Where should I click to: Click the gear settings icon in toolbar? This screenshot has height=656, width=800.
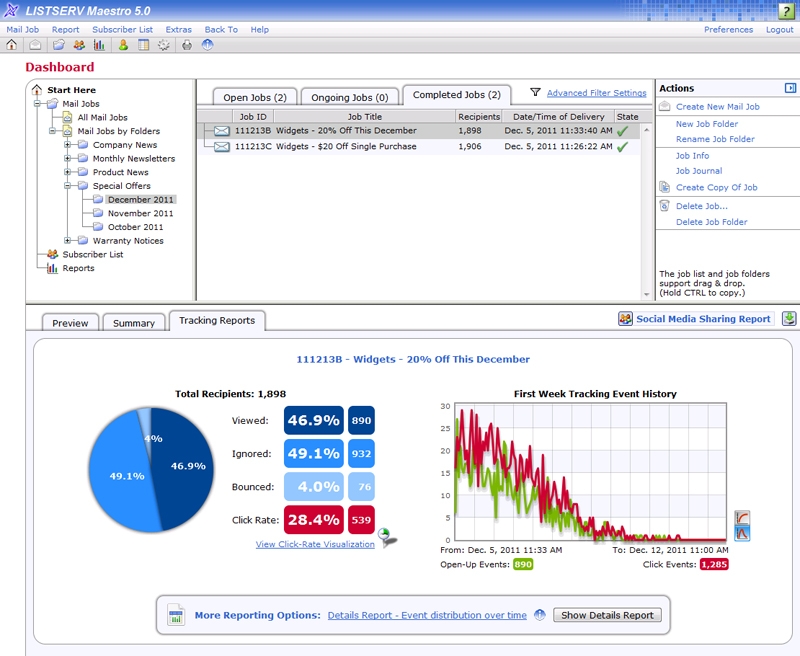[x=163, y=45]
